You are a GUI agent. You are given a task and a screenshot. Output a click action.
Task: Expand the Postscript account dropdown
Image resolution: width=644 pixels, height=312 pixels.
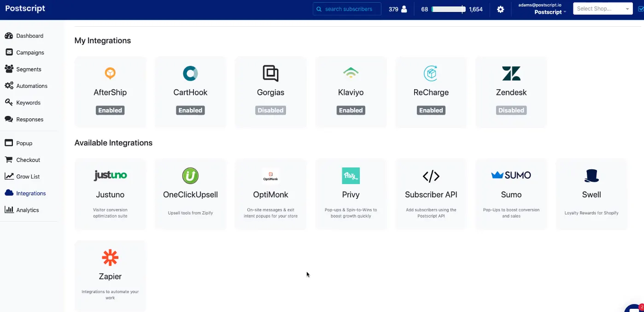click(550, 12)
